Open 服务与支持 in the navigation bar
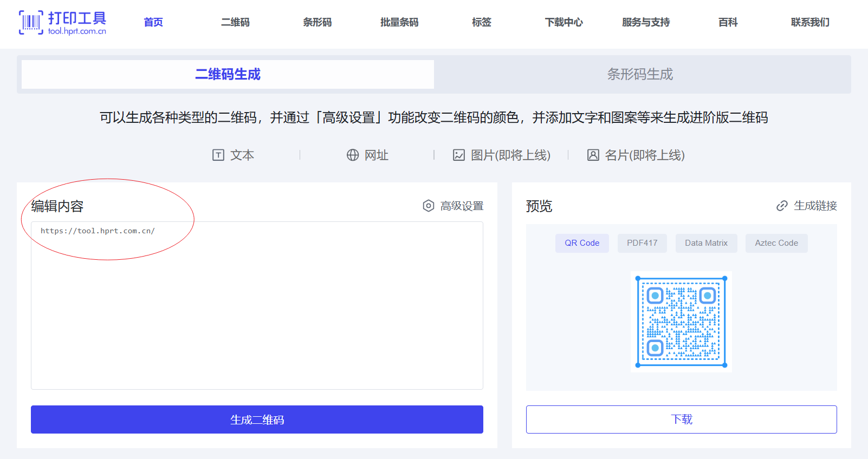The width and height of the screenshot is (868, 459). (646, 22)
